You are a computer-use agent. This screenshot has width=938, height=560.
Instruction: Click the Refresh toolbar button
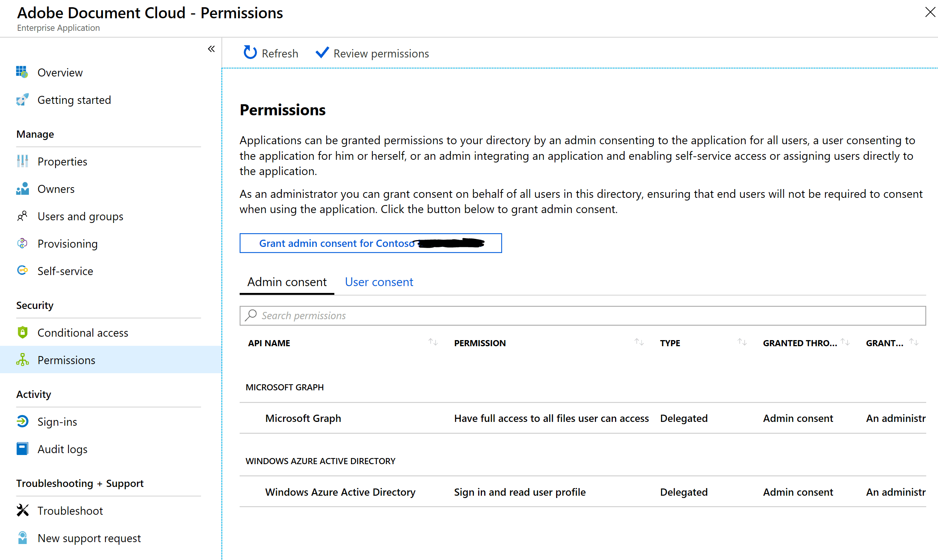point(271,53)
